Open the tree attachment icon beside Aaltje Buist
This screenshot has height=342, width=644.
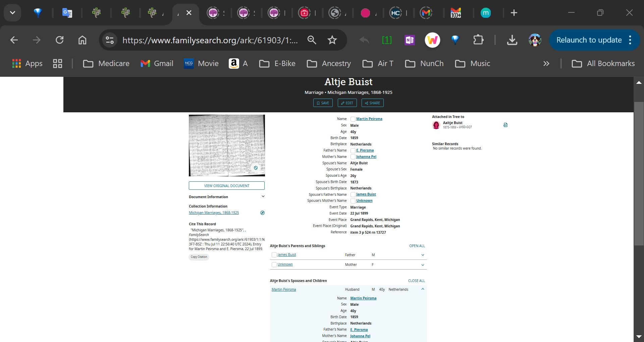click(x=505, y=125)
